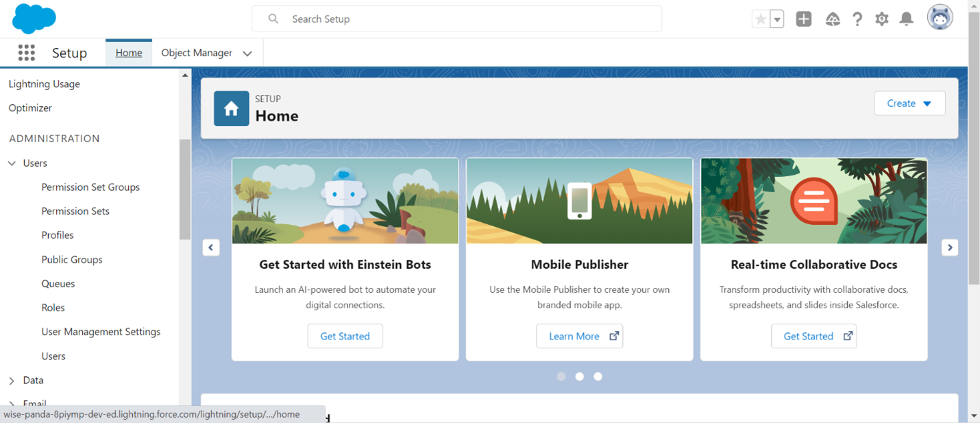
Task: Open the Global Actions plus icon
Action: coord(803,19)
